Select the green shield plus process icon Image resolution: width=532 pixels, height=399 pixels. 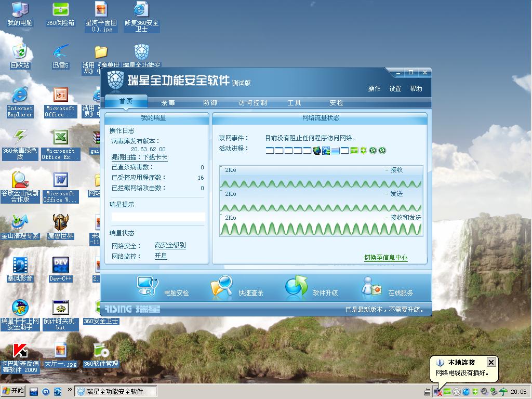point(363,150)
